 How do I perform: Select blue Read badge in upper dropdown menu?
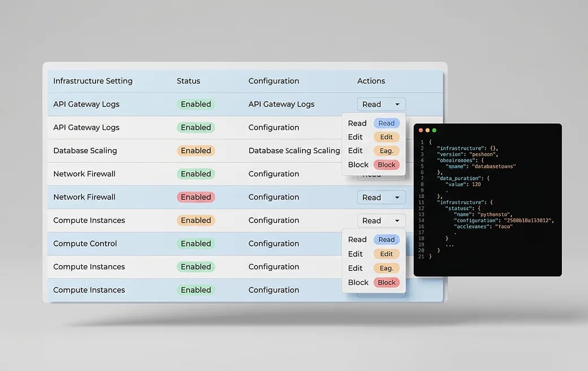point(386,123)
